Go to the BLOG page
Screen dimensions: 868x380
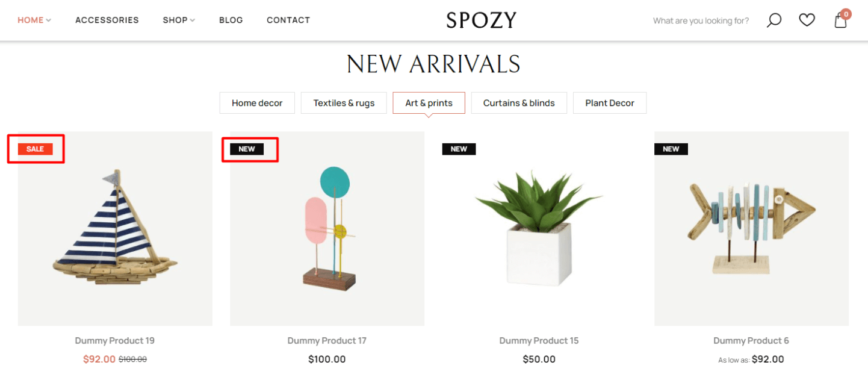231,20
